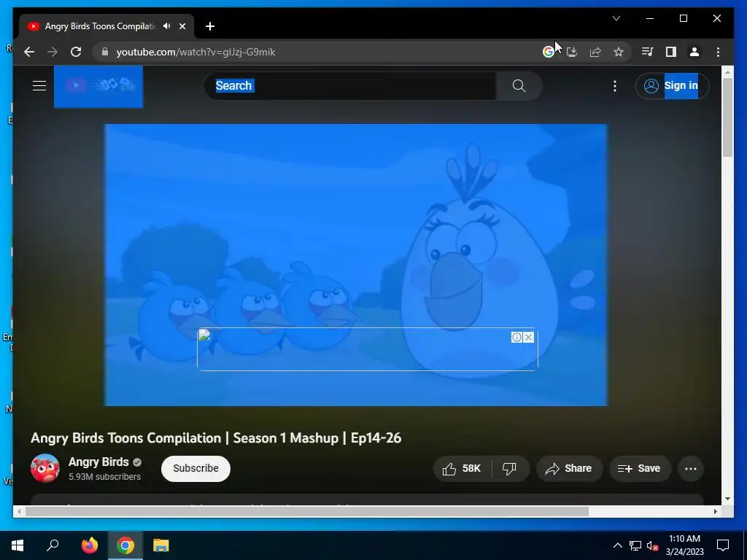Select the Angry Birds Toons Compilation tab

[x=100, y=26]
